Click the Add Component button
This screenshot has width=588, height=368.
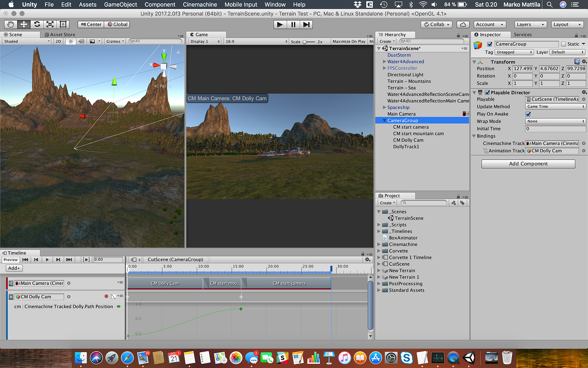click(x=528, y=164)
